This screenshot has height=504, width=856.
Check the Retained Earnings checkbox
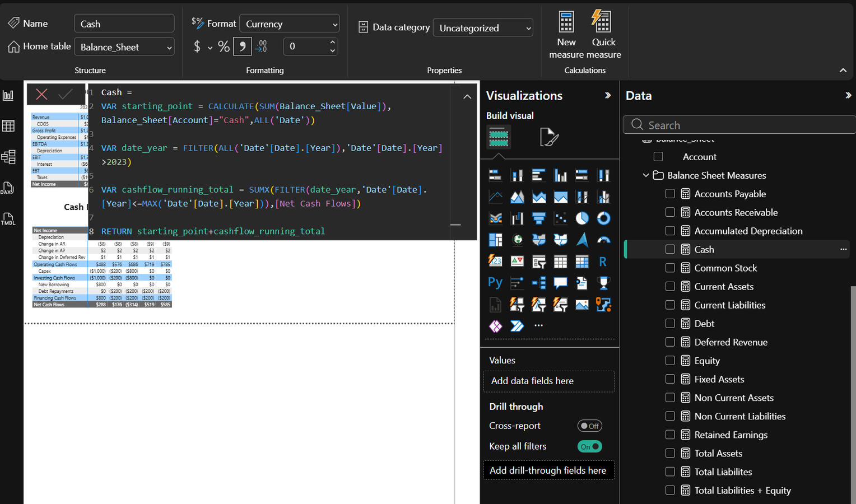pos(670,435)
